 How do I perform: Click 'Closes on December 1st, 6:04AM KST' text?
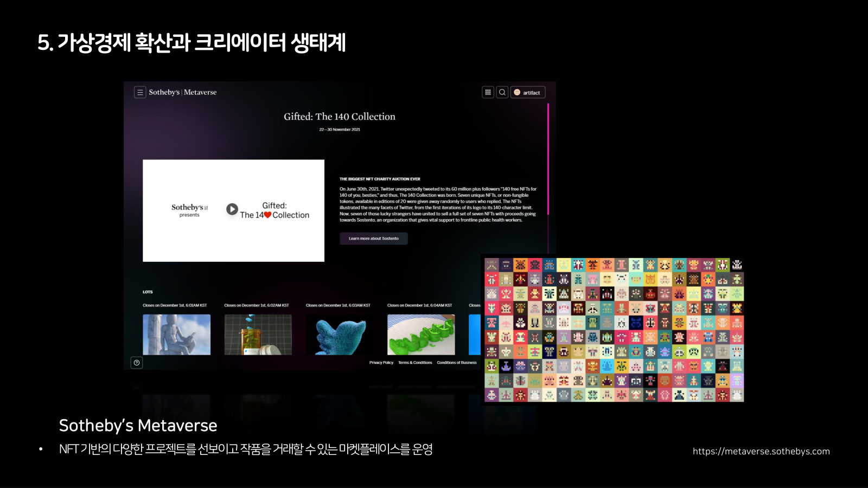point(419,305)
